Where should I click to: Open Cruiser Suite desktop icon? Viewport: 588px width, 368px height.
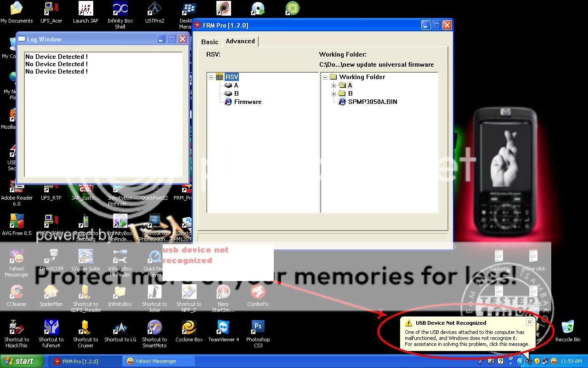click(85, 260)
